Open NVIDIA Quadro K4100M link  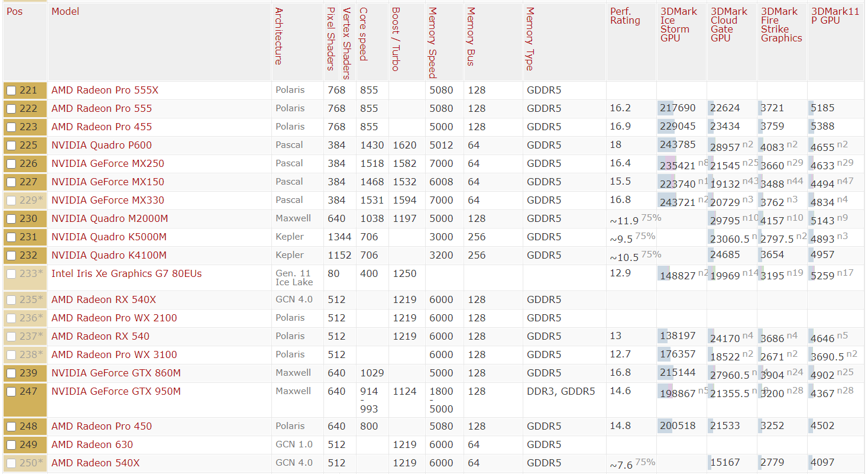[109, 256]
